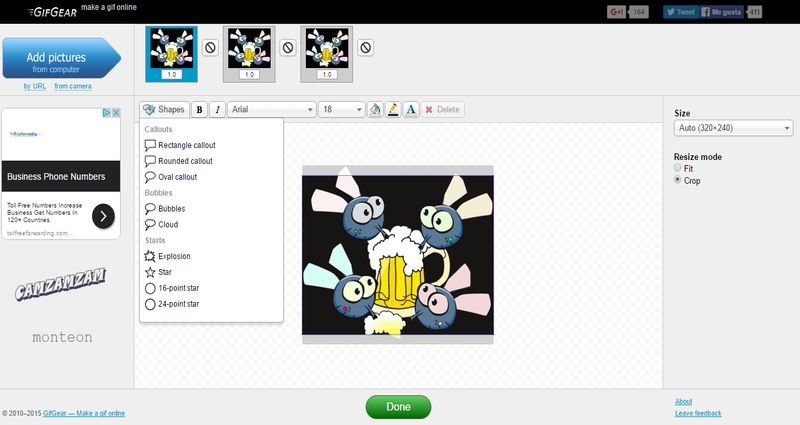Click the transition icon after third frame
800x425 pixels.
click(x=365, y=48)
